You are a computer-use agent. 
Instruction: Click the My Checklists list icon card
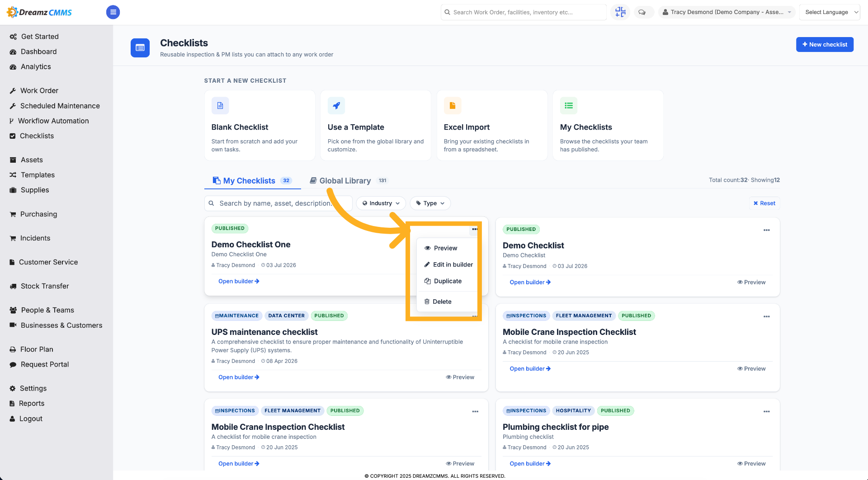point(569,106)
